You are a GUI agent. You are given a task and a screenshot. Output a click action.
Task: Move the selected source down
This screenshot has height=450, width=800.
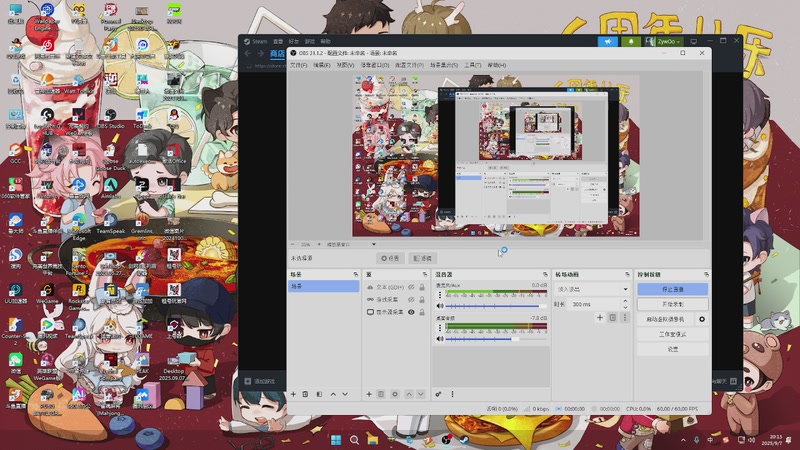[420, 394]
